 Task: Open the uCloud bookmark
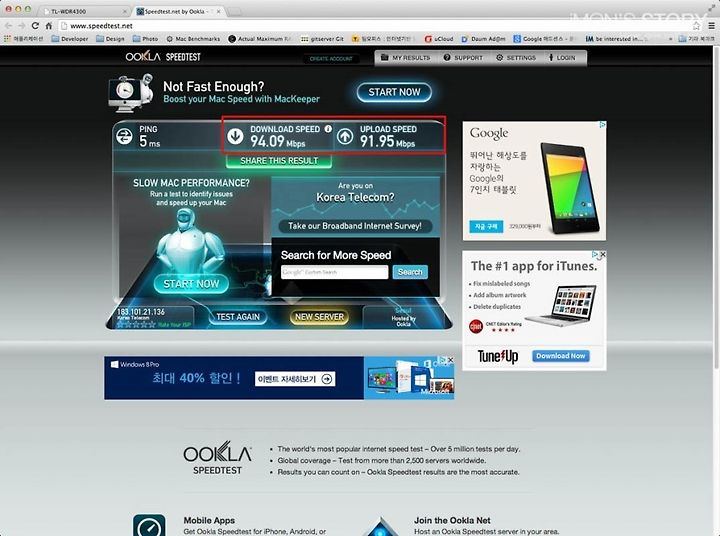tap(439, 39)
